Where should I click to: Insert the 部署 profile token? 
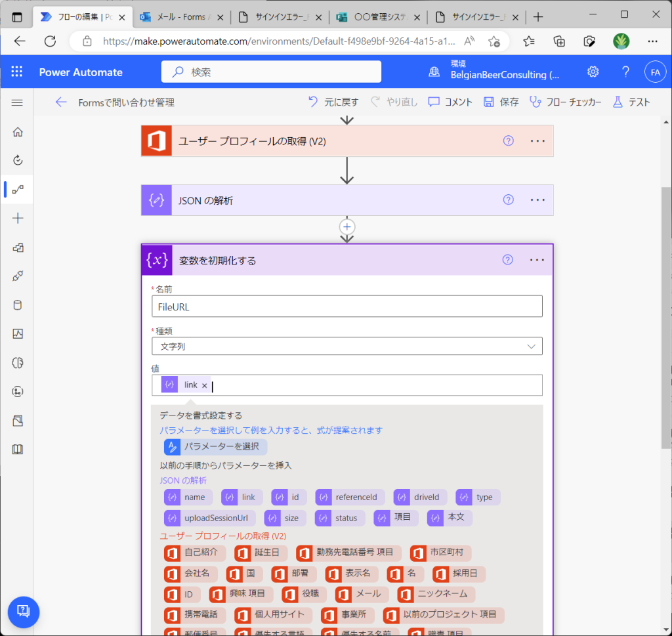pyautogui.click(x=293, y=573)
